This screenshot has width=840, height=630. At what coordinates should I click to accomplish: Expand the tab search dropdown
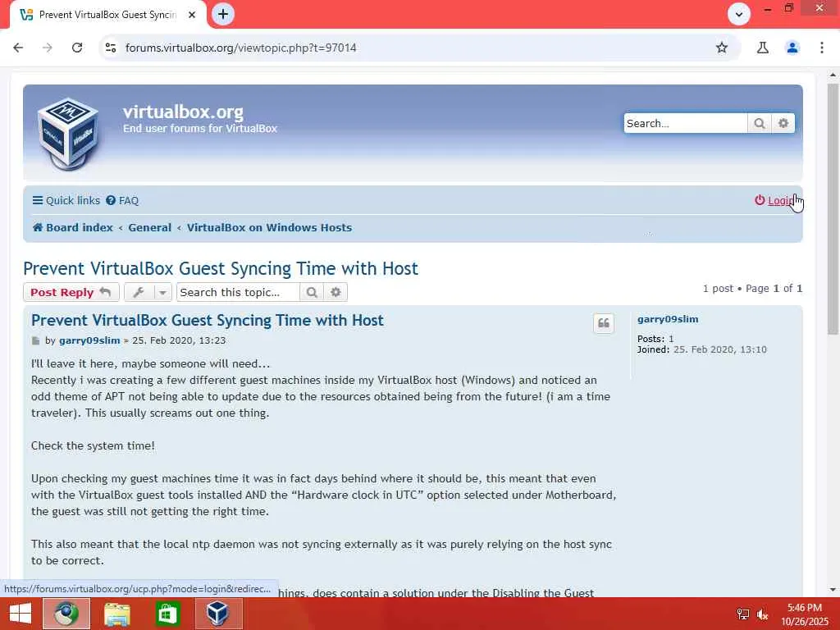(x=739, y=14)
